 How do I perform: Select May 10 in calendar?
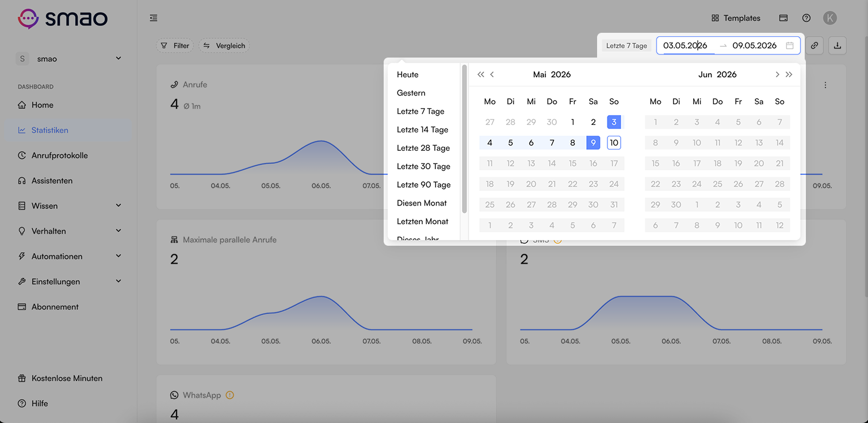coord(614,143)
